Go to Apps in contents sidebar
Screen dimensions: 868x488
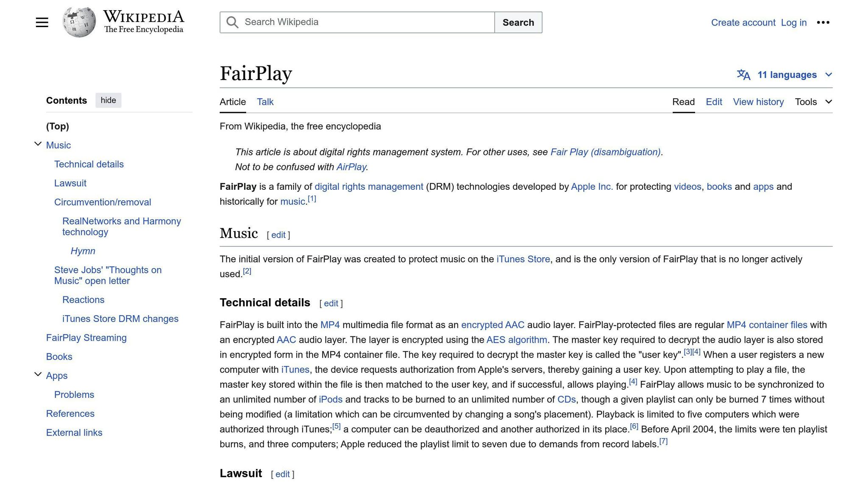point(57,376)
